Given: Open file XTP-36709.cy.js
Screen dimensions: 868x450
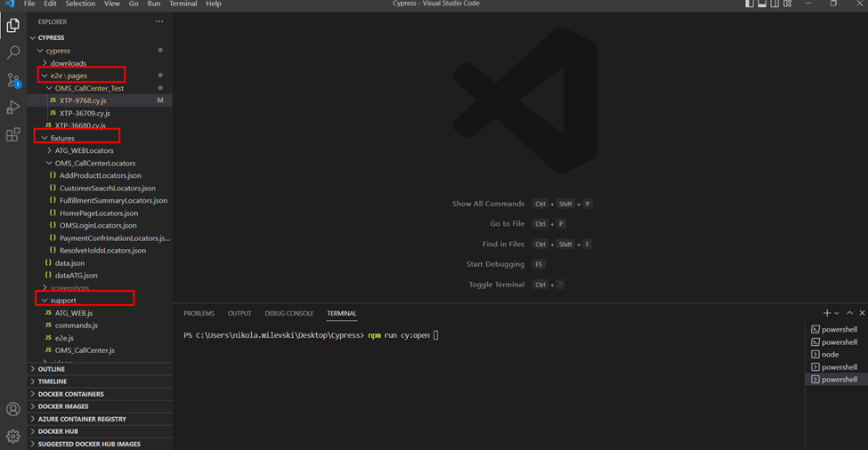Looking at the screenshot, I should tap(100, 113).
